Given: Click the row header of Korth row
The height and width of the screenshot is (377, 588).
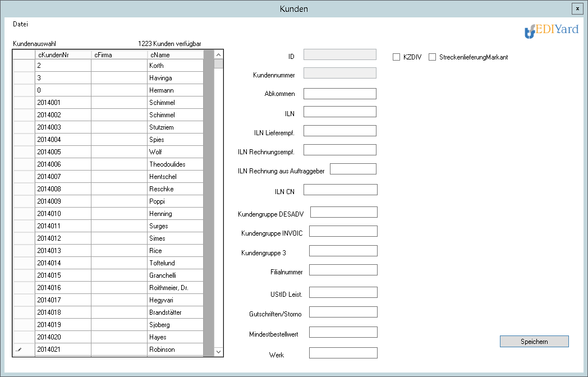Looking at the screenshot, I should 24,66.
